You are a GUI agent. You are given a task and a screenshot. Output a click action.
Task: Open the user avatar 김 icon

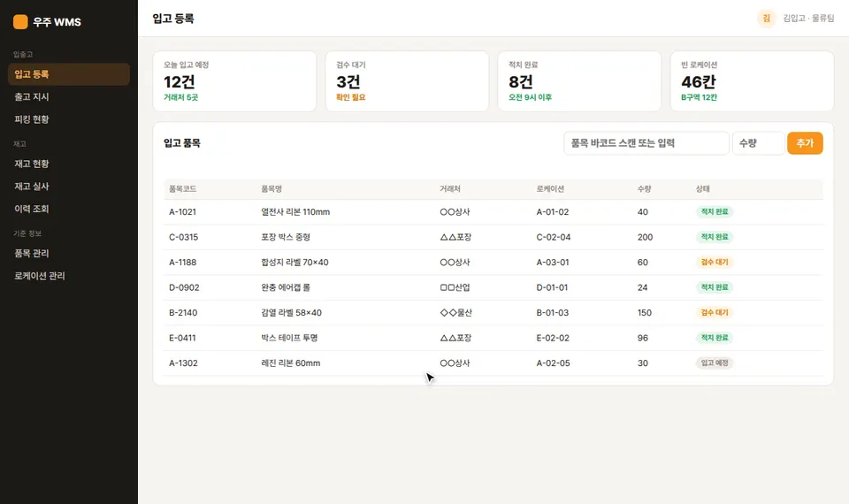click(766, 19)
